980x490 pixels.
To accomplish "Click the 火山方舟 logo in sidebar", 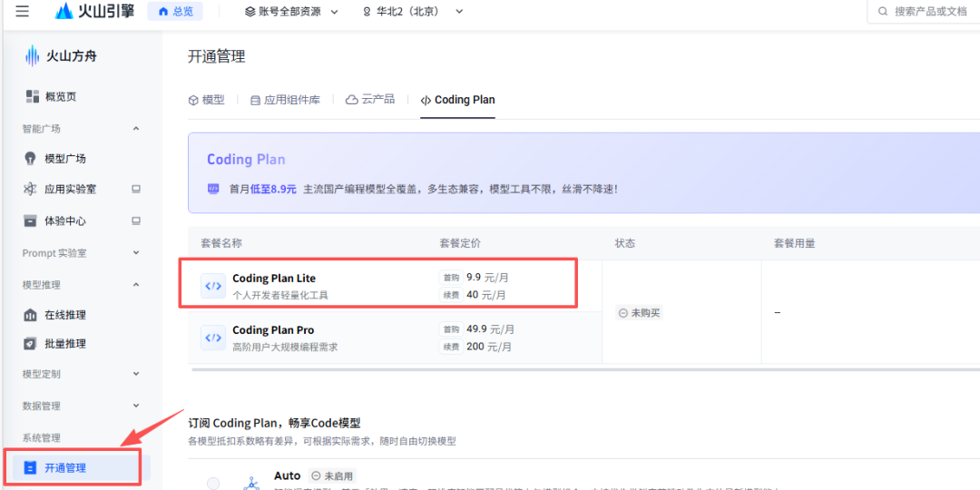I will 62,56.
